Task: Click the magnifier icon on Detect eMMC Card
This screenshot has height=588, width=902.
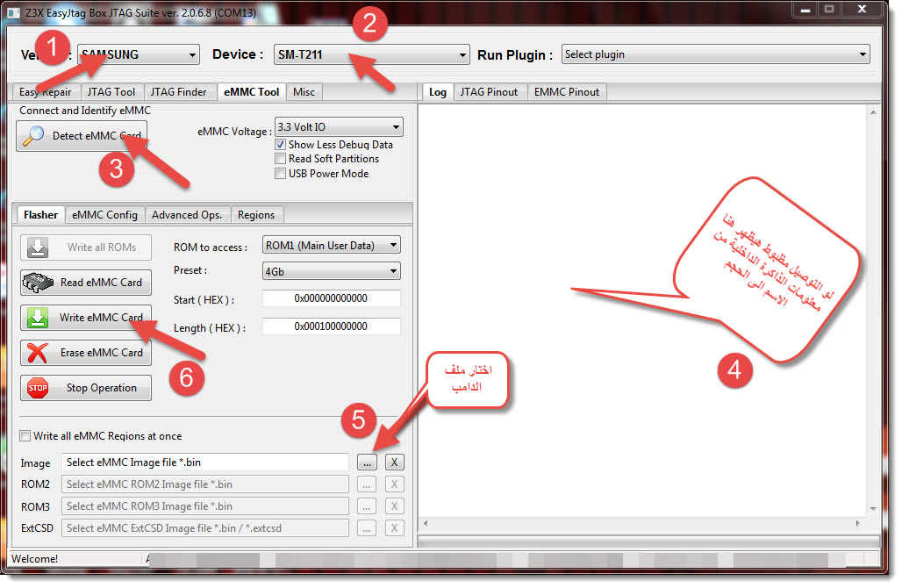Action: pos(33,136)
